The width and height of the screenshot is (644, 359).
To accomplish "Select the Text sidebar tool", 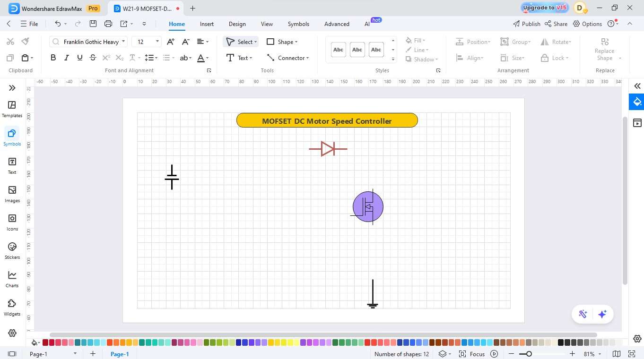I will (x=12, y=165).
